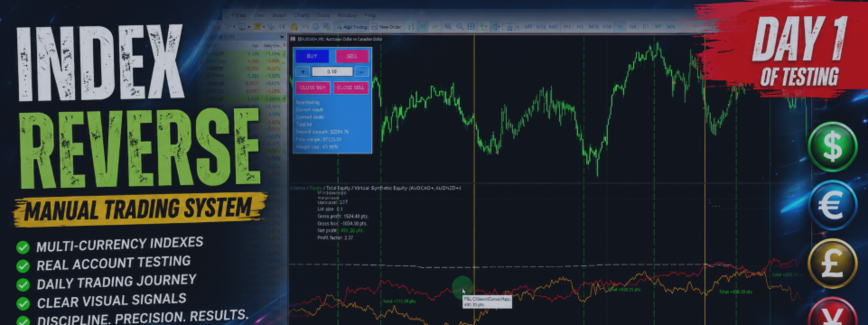The width and height of the screenshot is (868, 325).
Task: Switch chart to bar chart icon
Action: point(411,27)
